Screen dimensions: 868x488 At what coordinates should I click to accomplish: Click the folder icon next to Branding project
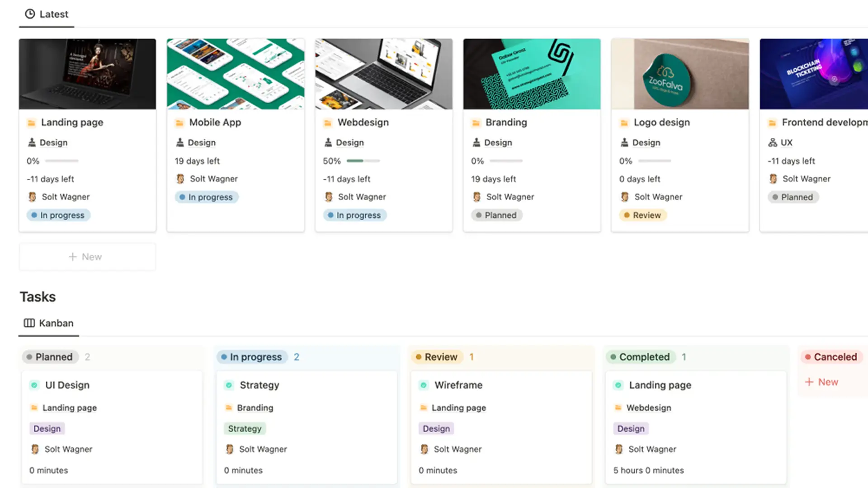(x=476, y=123)
